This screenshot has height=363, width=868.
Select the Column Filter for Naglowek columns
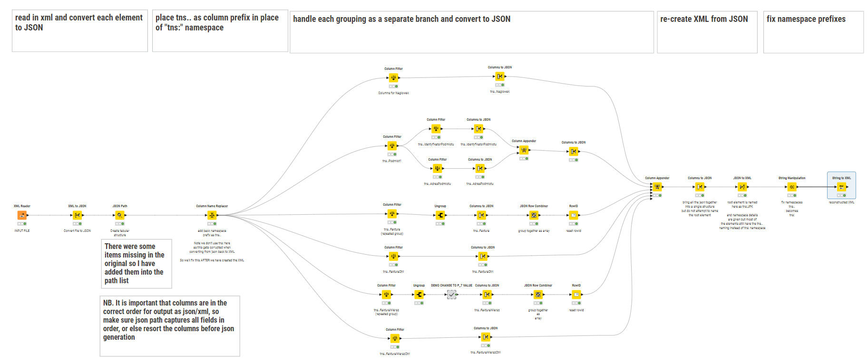pyautogui.click(x=393, y=78)
